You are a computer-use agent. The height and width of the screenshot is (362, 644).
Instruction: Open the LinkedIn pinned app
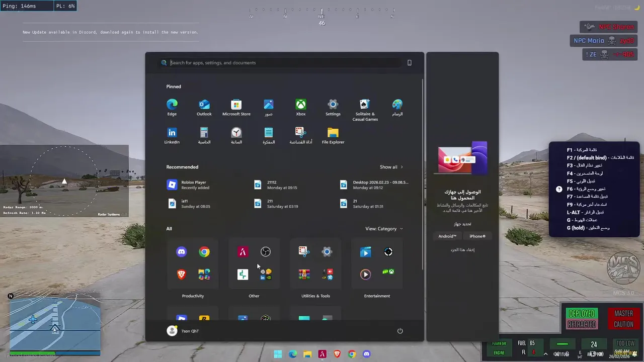(172, 136)
